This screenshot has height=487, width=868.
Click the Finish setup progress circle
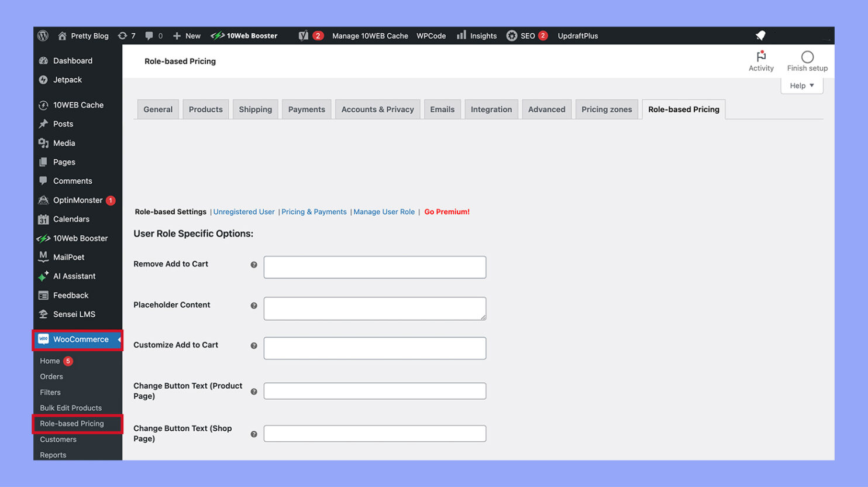(x=807, y=56)
